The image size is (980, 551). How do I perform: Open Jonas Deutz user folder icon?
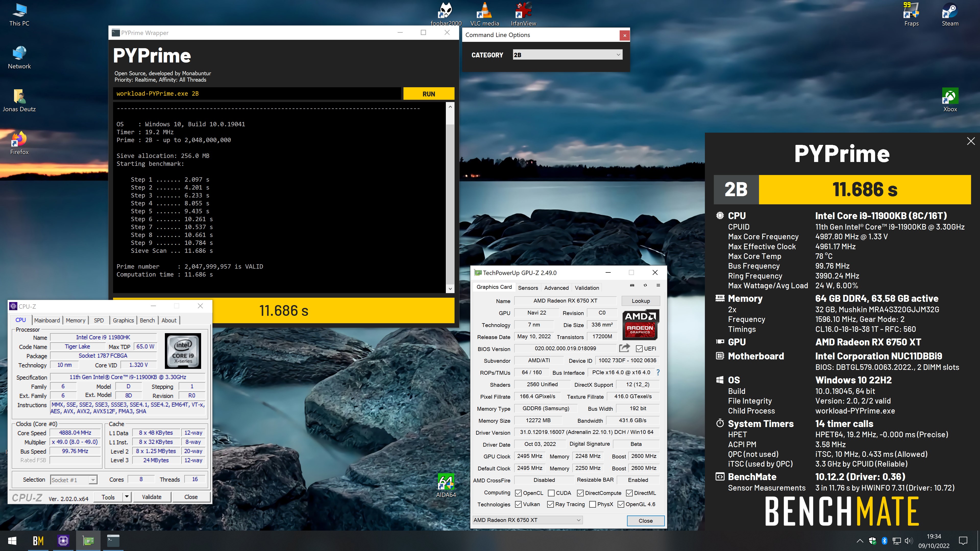[19, 101]
